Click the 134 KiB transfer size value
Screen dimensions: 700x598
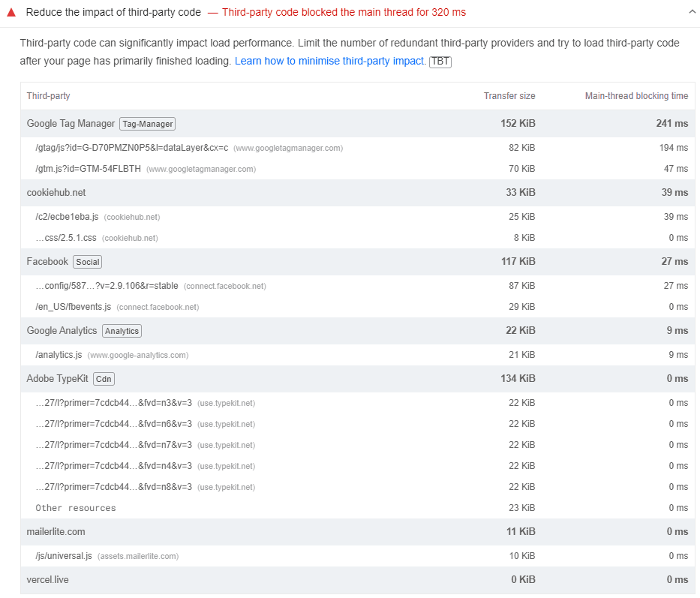[x=518, y=379]
